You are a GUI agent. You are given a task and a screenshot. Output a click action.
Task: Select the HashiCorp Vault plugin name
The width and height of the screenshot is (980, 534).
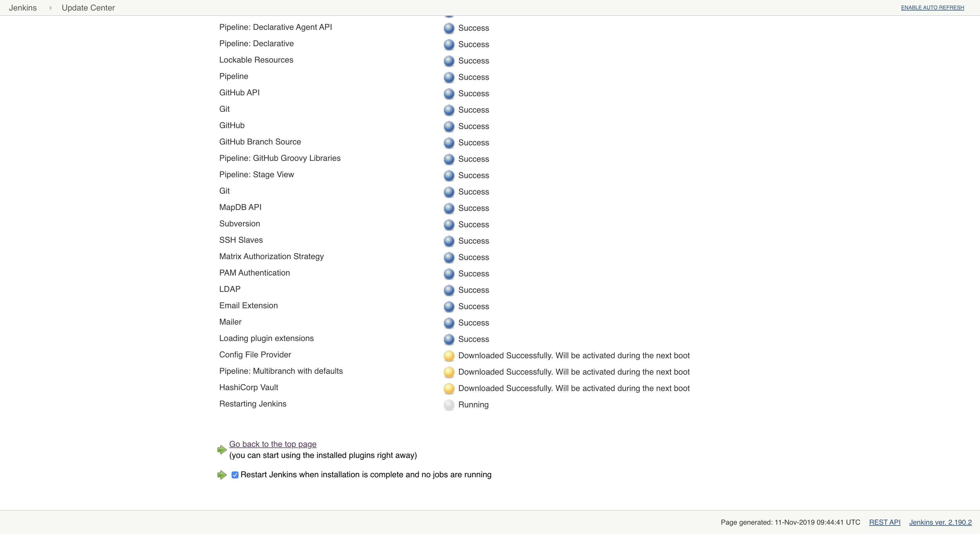pyautogui.click(x=249, y=387)
